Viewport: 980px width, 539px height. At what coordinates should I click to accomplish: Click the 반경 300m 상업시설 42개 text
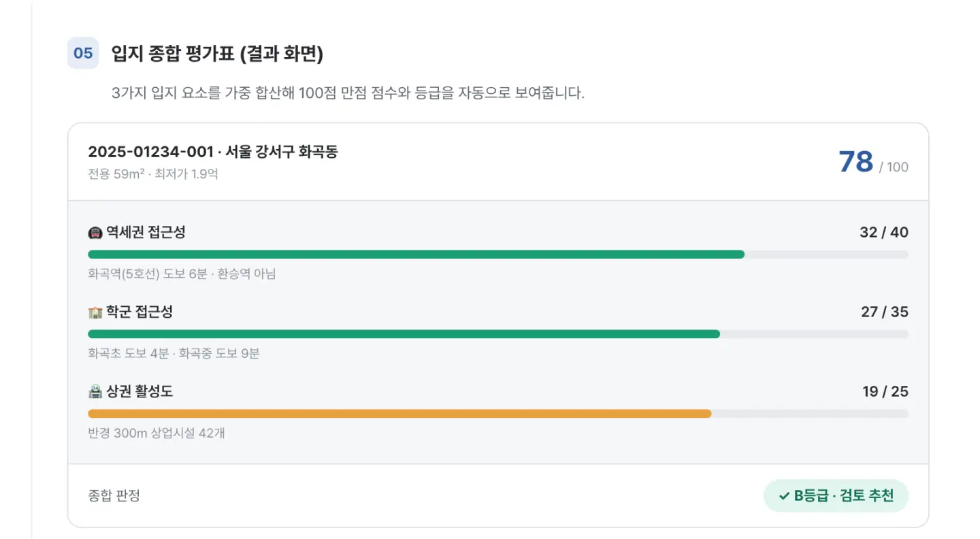coord(156,433)
